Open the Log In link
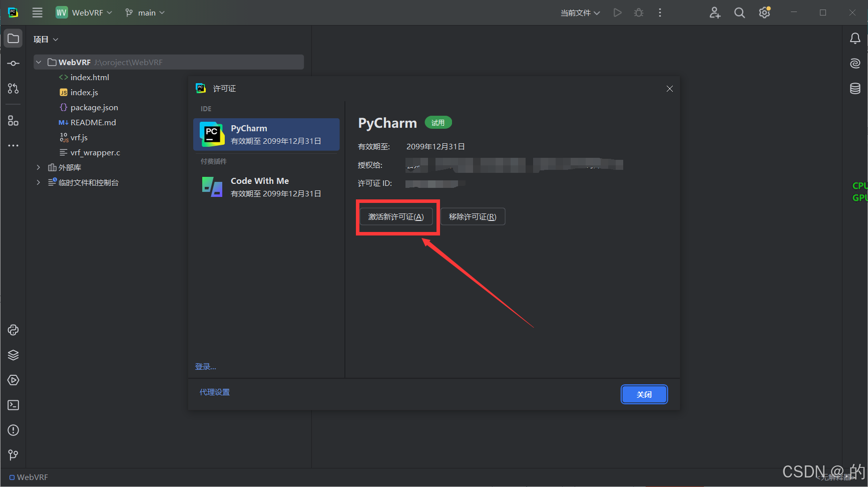868x487 pixels. point(205,366)
